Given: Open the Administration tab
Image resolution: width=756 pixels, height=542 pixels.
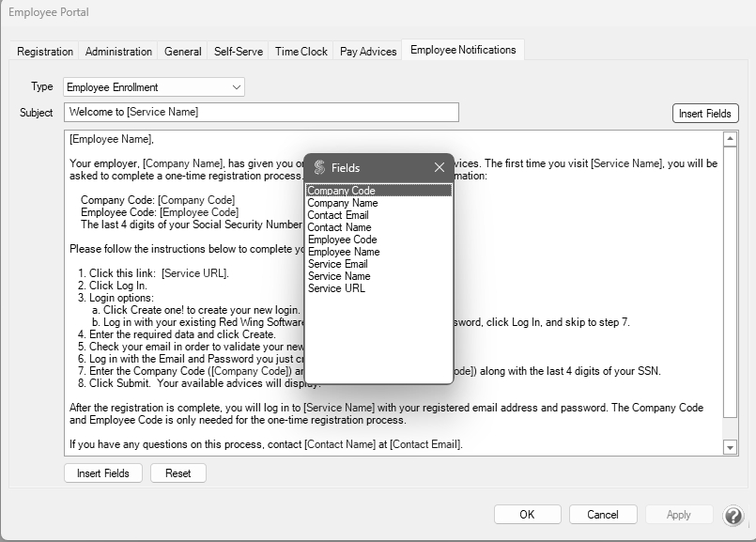Looking at the screenshot, I should pos(118,52).
